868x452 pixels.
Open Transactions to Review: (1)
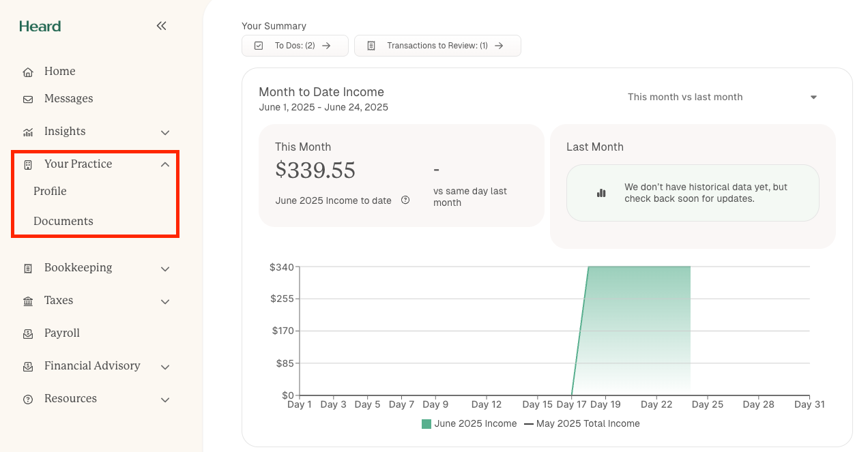coord(437,45)
